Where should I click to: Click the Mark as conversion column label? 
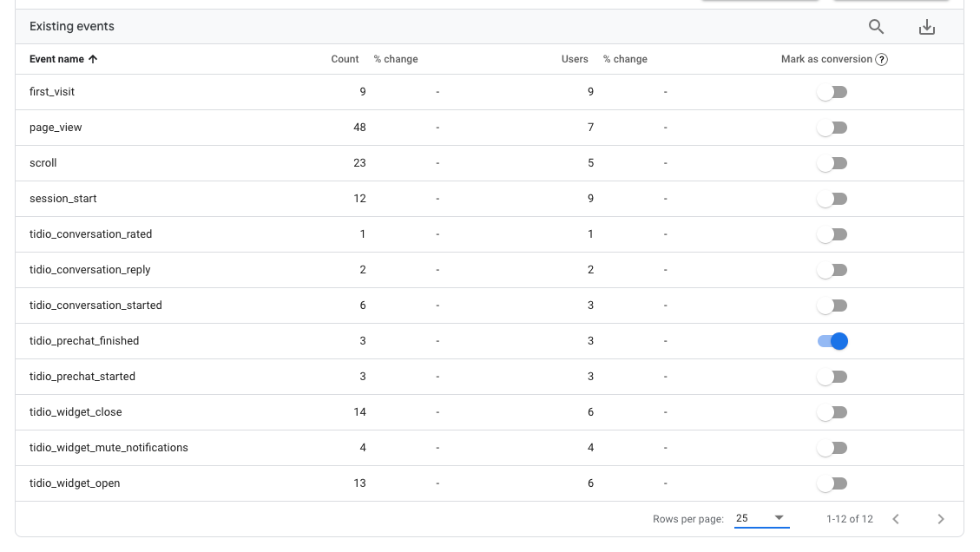pos(826,59)
